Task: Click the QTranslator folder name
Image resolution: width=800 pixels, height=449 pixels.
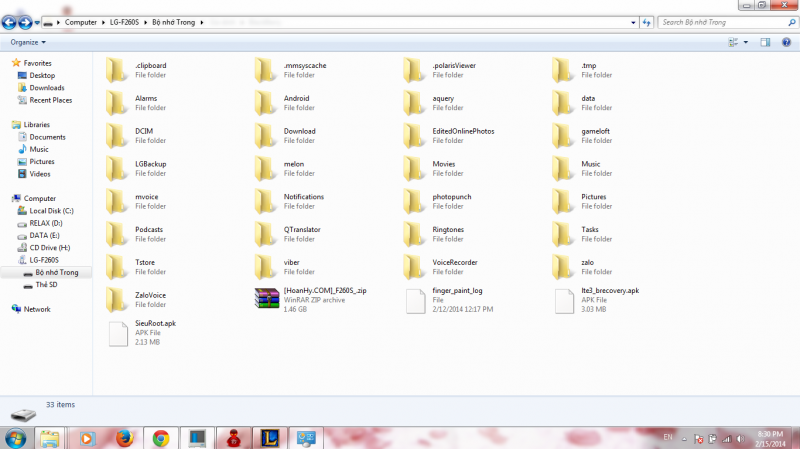Action: pos(302,230)
